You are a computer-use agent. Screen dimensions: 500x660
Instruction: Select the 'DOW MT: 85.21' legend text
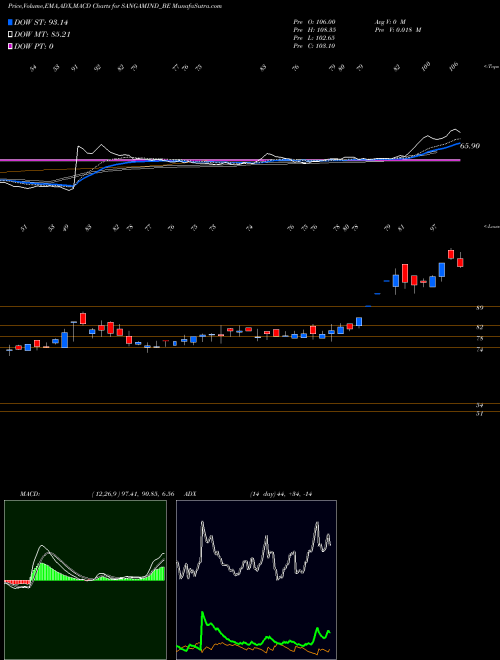(x=42, y=35)
